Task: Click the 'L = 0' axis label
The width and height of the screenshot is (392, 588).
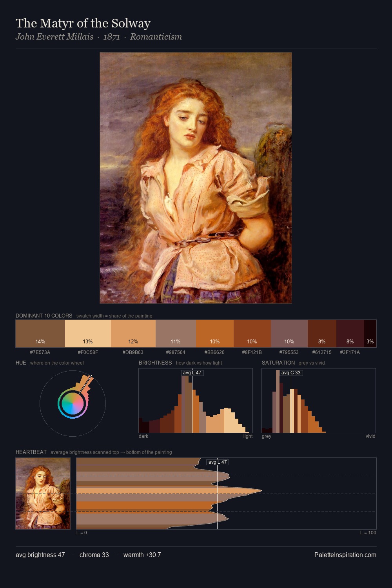Action: click(82, 532)
